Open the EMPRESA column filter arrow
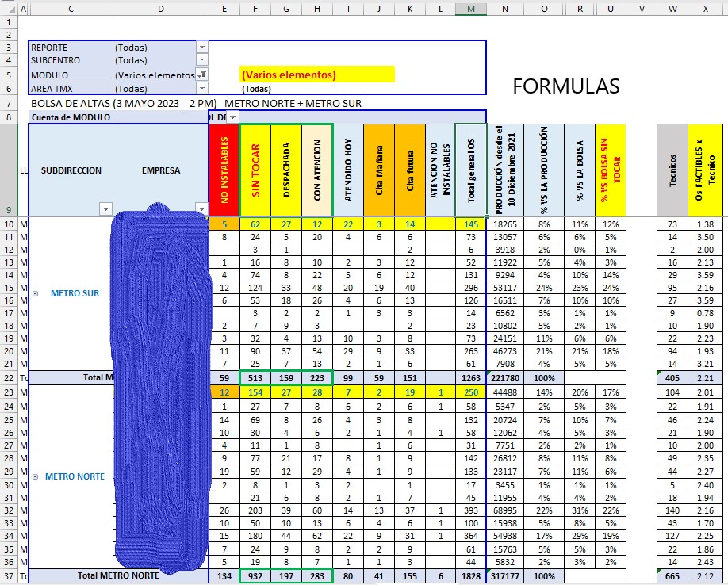Image resolution: width=728 pixels, height=585 pixels. pos(201,208)
